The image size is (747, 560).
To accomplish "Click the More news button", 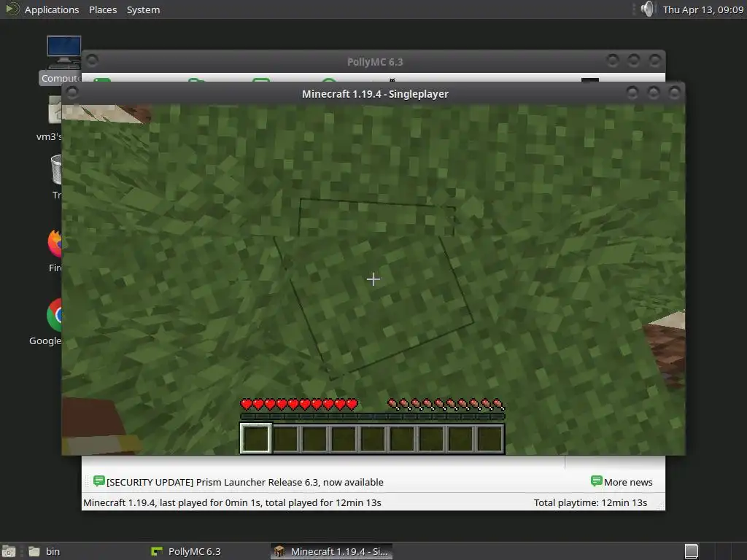I will (x=622, y=482).
